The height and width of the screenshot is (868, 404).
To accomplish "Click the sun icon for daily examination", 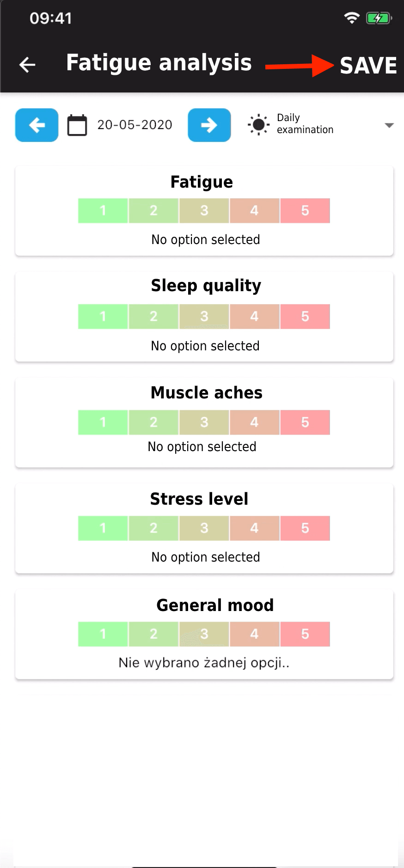I will coord(258,124).
